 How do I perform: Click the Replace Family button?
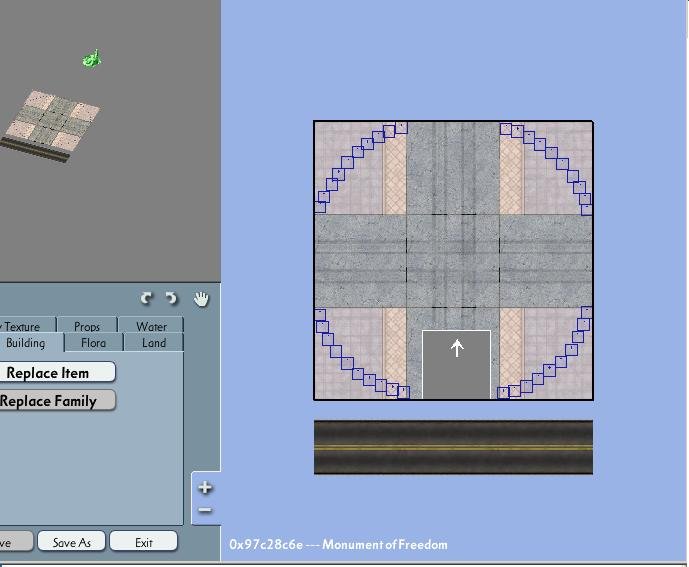pyautogui.click(x=53, y=401)
